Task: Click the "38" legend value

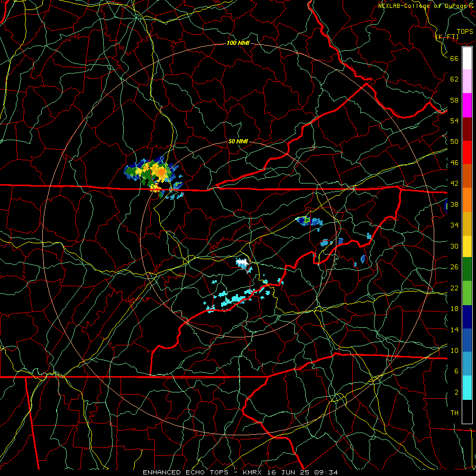Action: click(x=454, y=204)
